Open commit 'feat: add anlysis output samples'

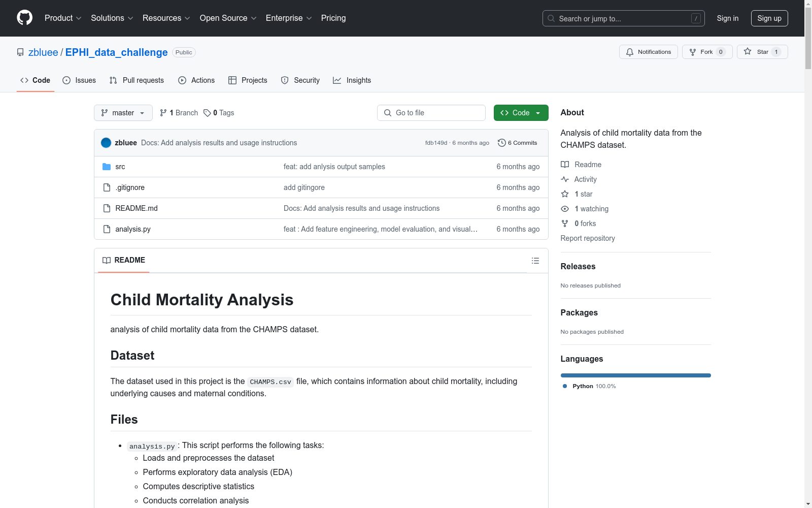click(x=334, y=167)
